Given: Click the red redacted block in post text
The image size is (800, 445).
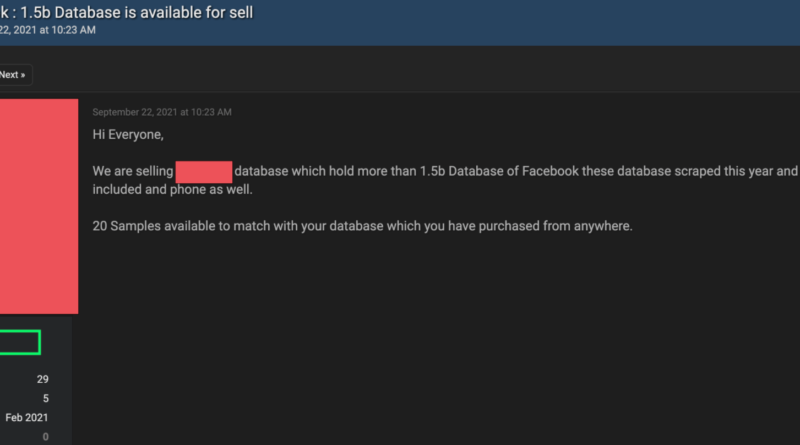Looking at the screenshot, I should pos(204,171).
